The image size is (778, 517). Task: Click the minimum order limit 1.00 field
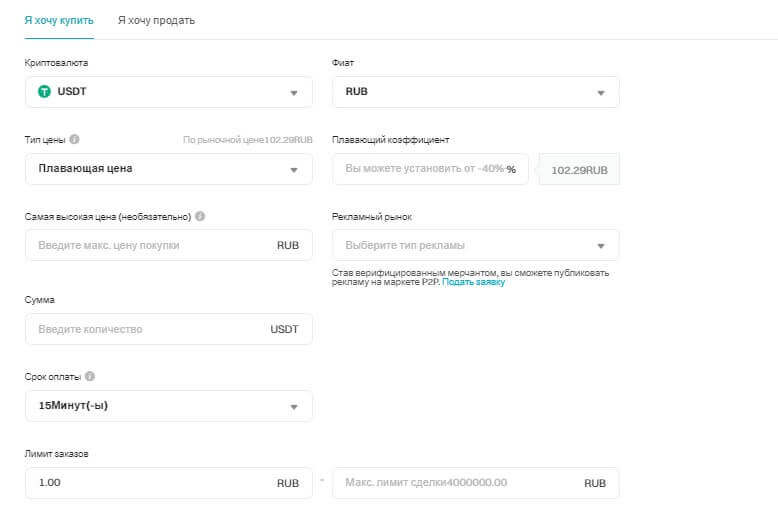coord(150,483)
